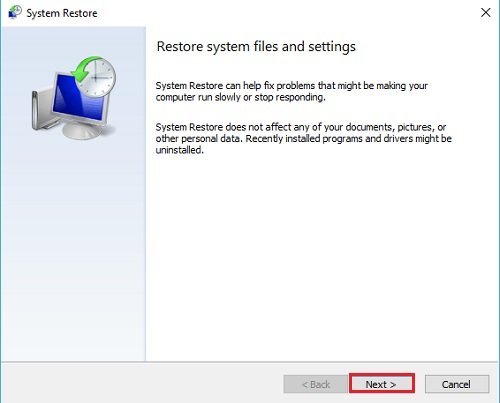Click the 'Restore system files and settings' heading
The image size is (500, 403).
tap(256, 46)
